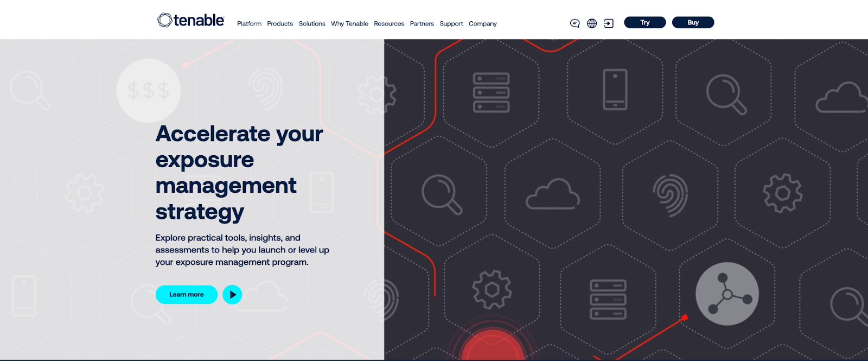Screen dimensions: 868x361
Task: Open the chat bubble icon
Action: [x=575, y=23]
